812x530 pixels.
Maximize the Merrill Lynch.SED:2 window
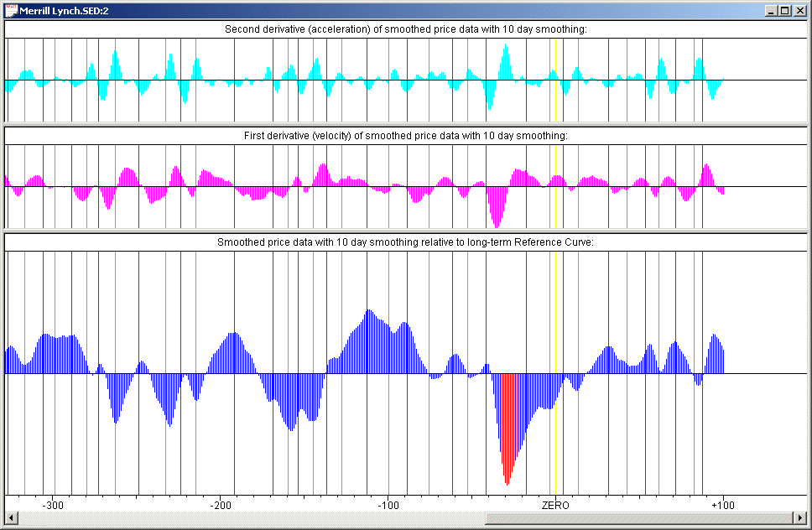(x=785, y=11)
